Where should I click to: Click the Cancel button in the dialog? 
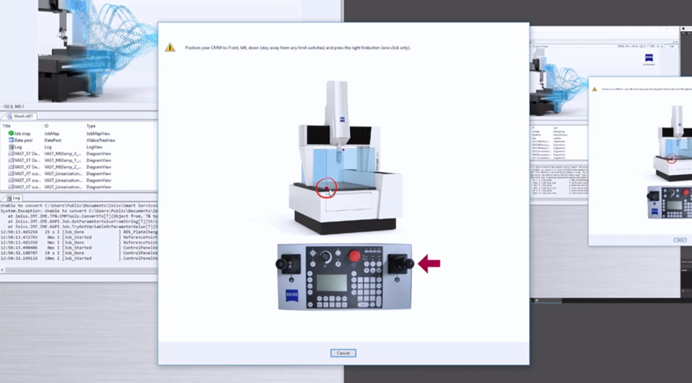(343, 353)
